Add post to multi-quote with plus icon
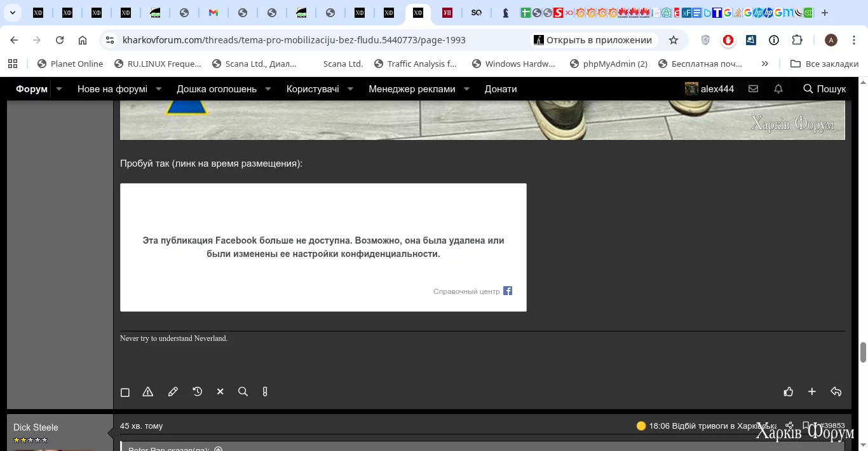The image size is (868, 451). tap(812, 392)
